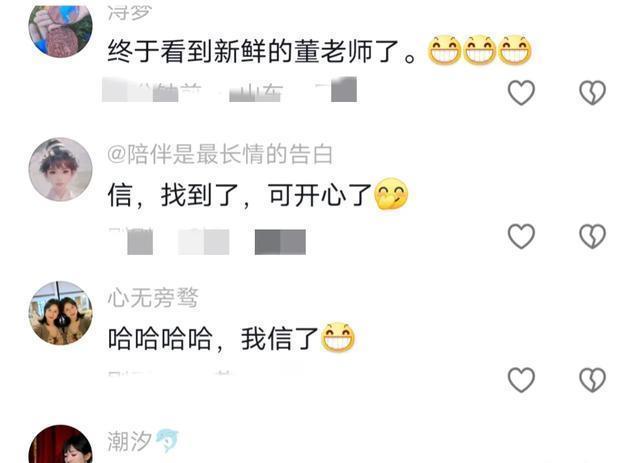The image size is (640, 463).
Task: Open the username @陪伴是最长情的告白
Action: pyautogui.click(x=220, y=155)
